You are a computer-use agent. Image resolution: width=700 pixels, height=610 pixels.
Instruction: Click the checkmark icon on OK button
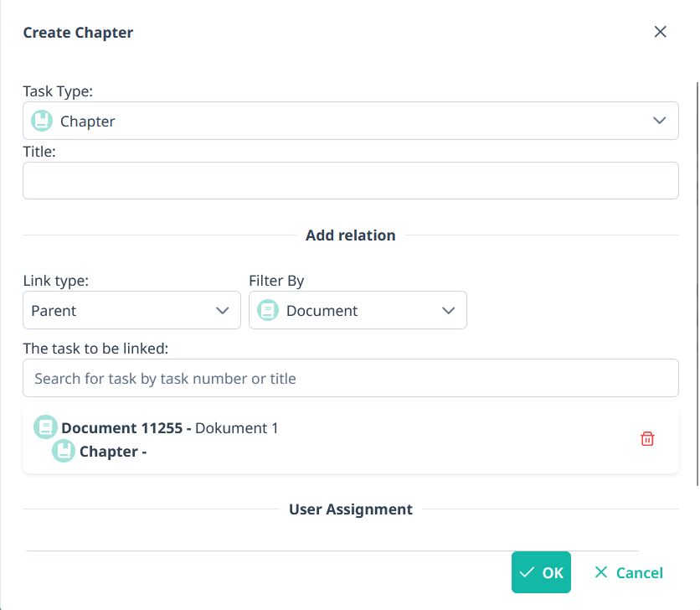click(x=527, y=573)
